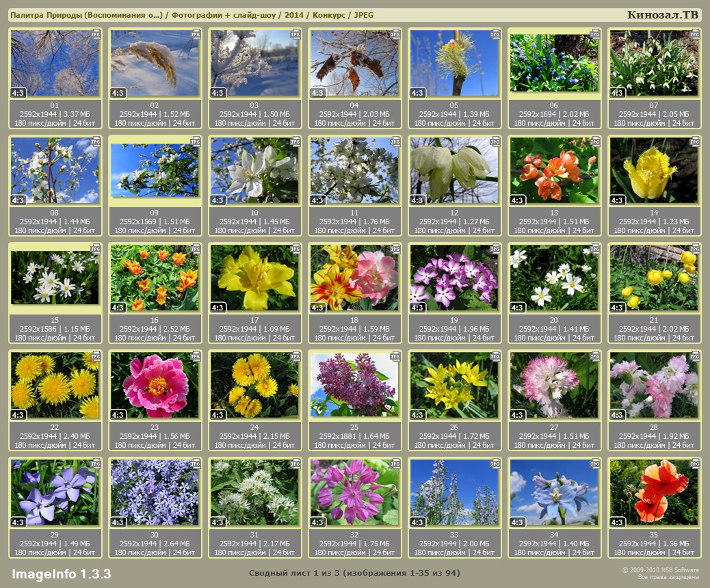Click the 4:3 badge on red poppy image 35
The image size is (710, 588).
pyautogui.click(x=617, y=522)
